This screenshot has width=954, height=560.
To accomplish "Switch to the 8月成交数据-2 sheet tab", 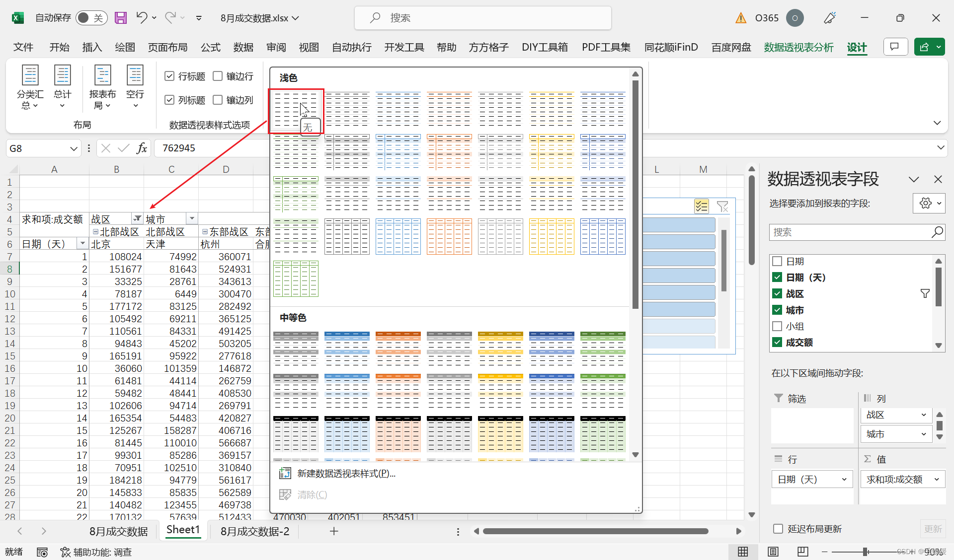I will pos(255,531).
